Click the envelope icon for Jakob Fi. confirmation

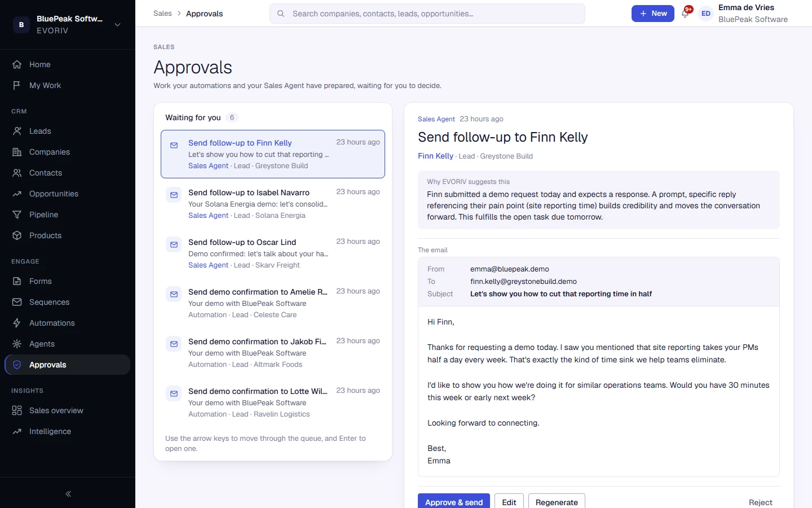(174, 344)
